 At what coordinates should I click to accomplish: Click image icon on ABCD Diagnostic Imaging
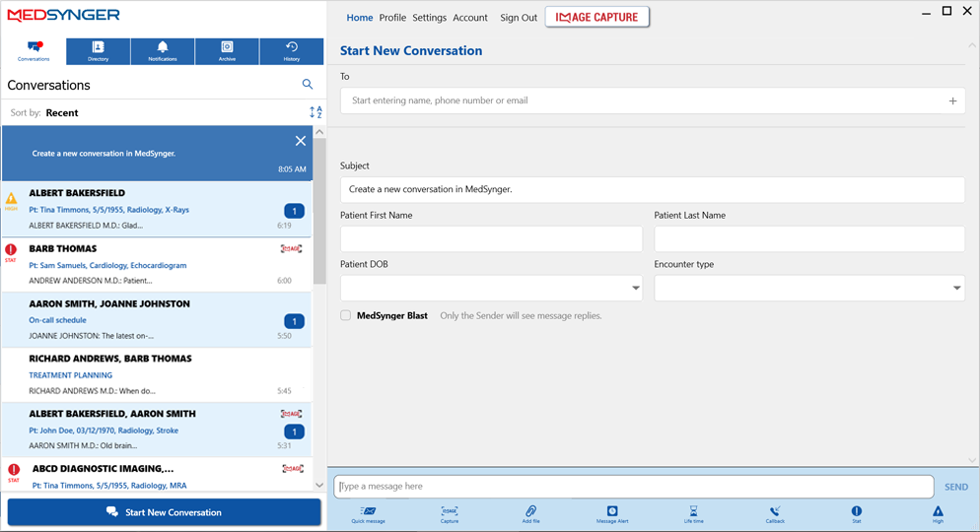click(x=293, y=468)
